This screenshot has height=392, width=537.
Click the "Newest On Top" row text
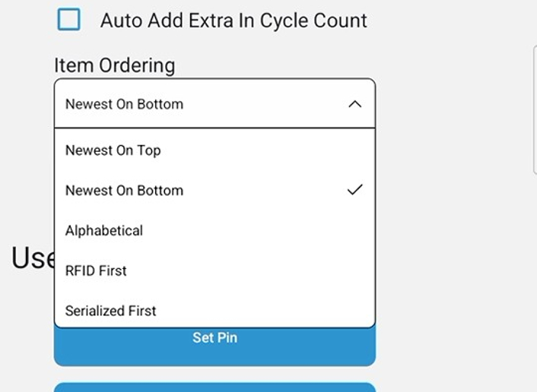click(113, 150)
